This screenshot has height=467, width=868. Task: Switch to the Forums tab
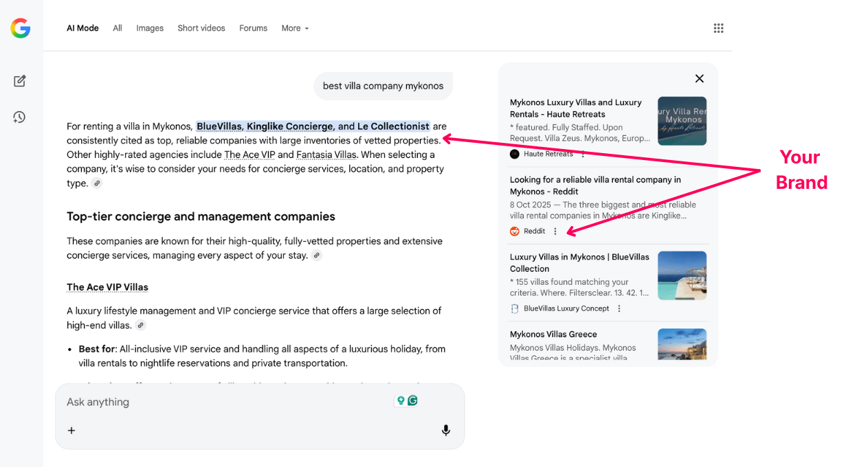tap(253, 28)
